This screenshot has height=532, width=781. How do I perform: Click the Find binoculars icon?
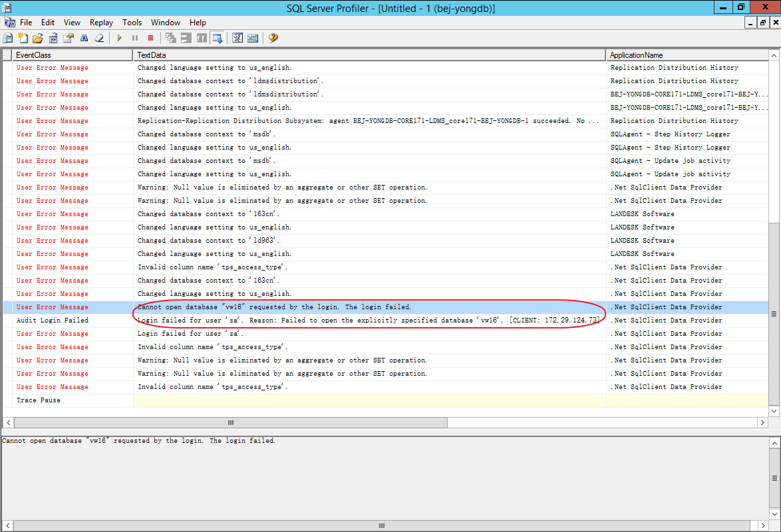pos(84,38)
